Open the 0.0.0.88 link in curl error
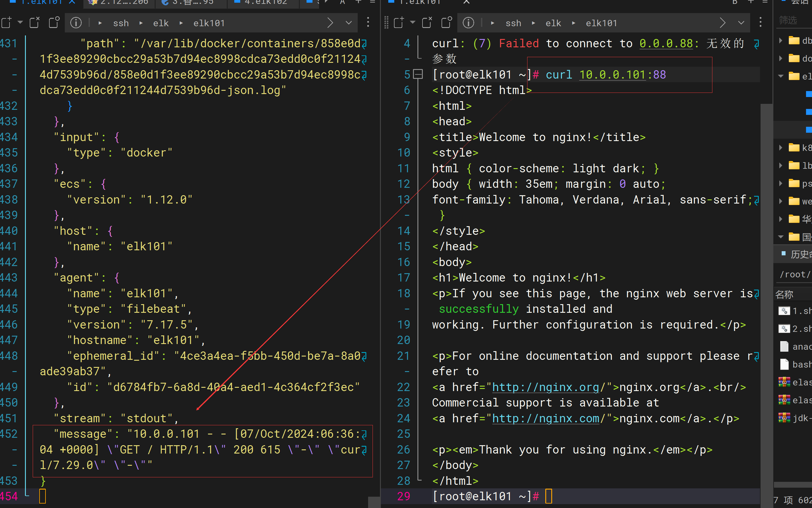812x508 pixels. 666,44
